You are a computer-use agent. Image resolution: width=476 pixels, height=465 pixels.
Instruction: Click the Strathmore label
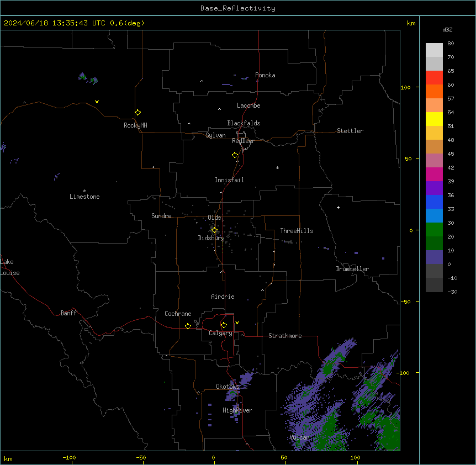[x=285, y=336]
